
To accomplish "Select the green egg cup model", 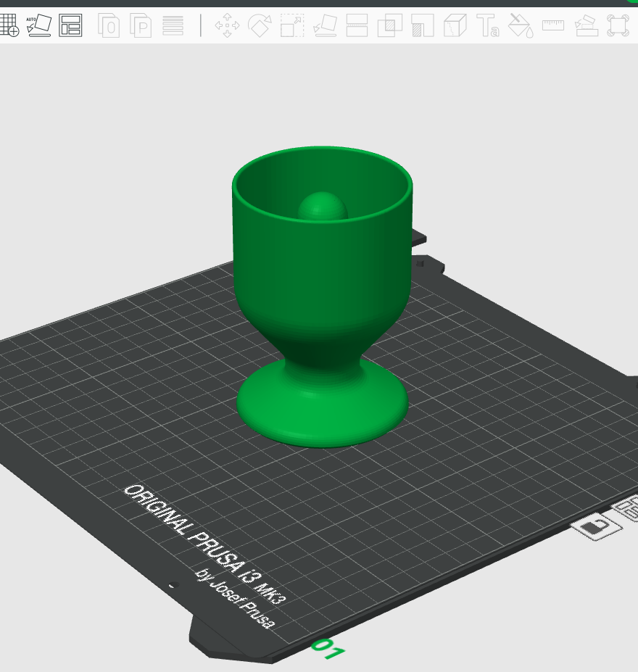I will pyautogui.click(x=323, y=297).
